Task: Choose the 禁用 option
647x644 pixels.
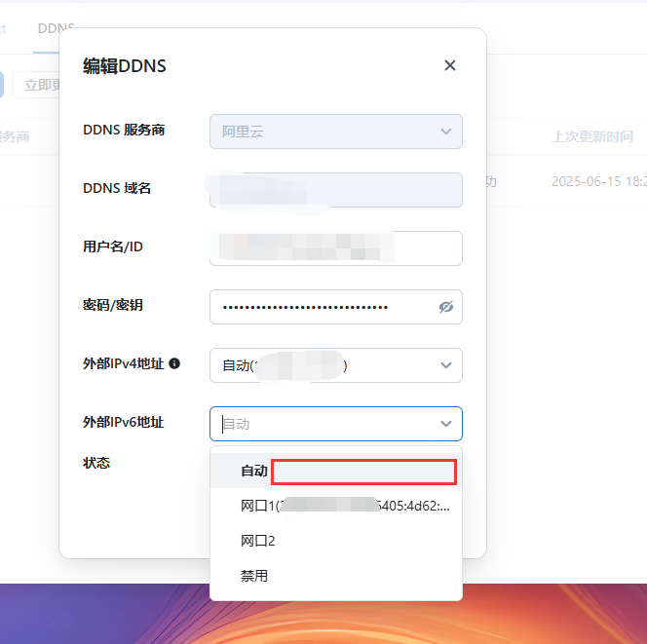Action: tap(336, 576)
